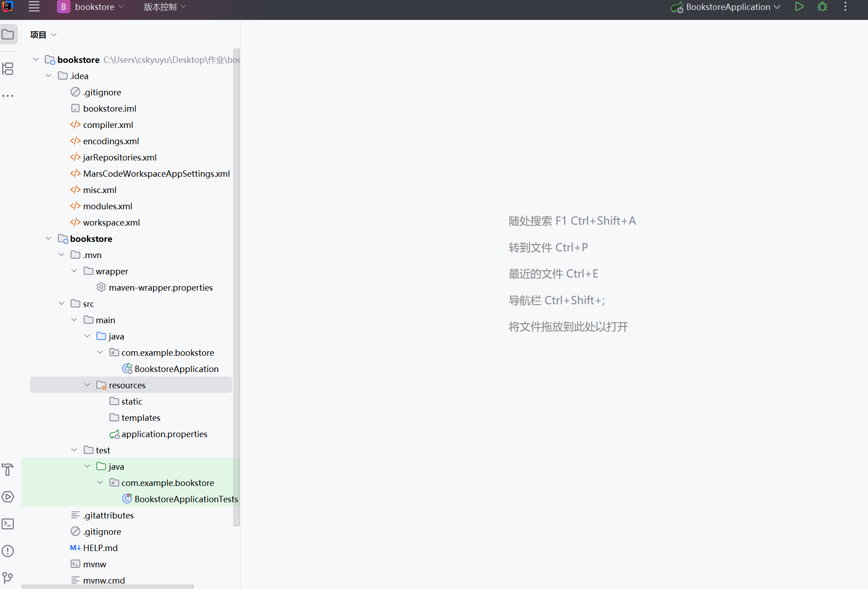Open the Problems tool window

click(8, 551)
